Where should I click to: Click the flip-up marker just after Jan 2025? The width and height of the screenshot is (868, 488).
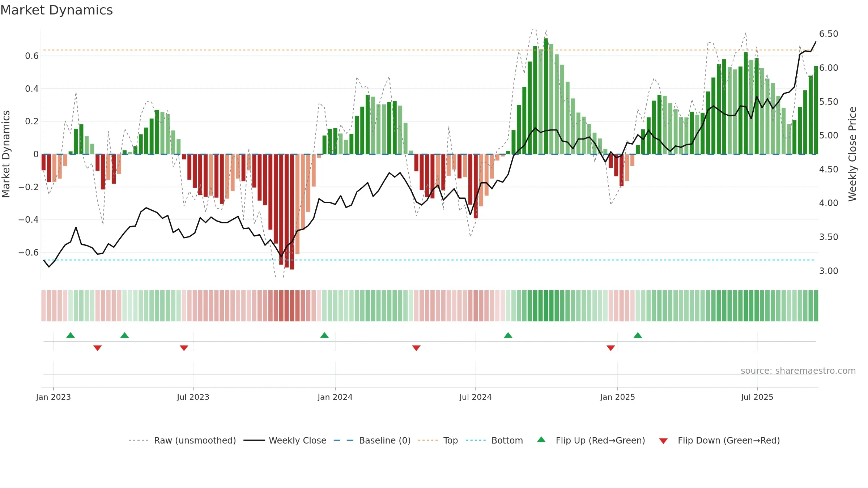[638, 335]
